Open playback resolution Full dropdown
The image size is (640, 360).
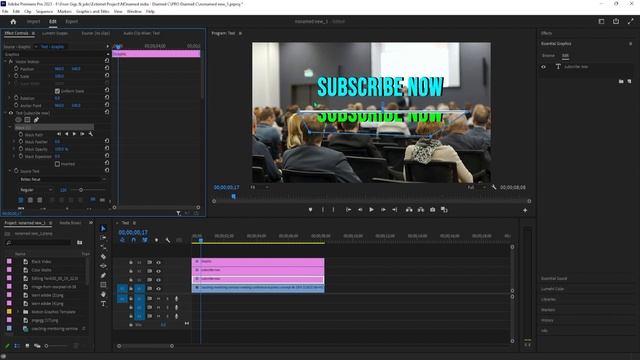coord(476,187)
